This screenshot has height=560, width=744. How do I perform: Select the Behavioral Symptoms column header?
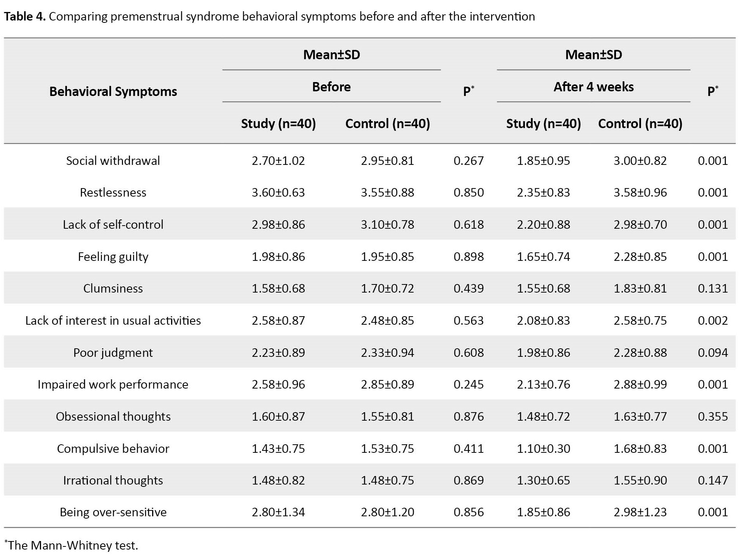(113, 91)
